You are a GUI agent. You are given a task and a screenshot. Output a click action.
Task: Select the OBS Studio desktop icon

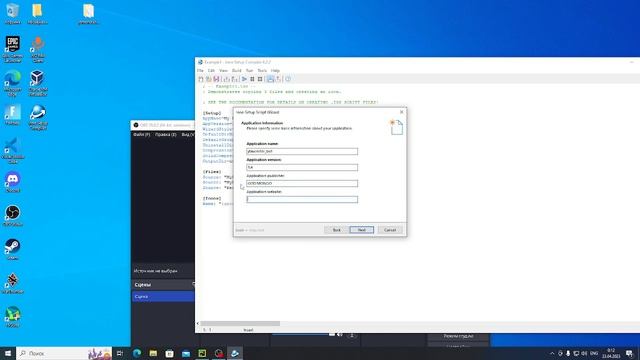point(13,216)
